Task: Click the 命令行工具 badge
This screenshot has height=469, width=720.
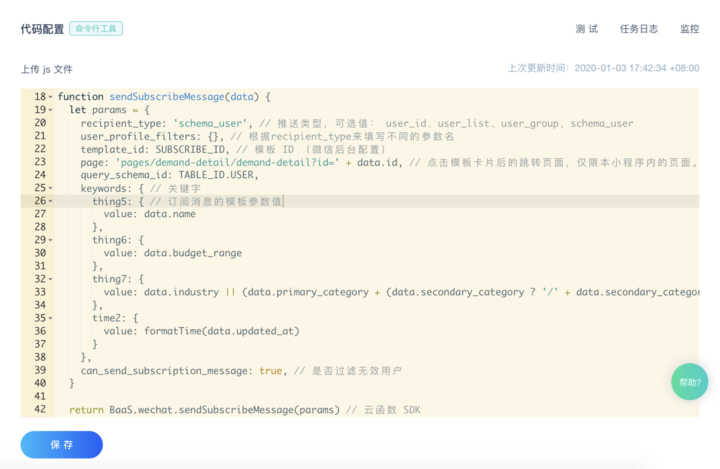Action: 96,28
